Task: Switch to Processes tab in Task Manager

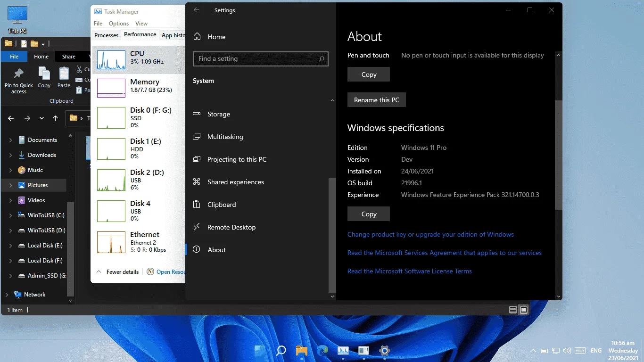Action: (107, 35)
